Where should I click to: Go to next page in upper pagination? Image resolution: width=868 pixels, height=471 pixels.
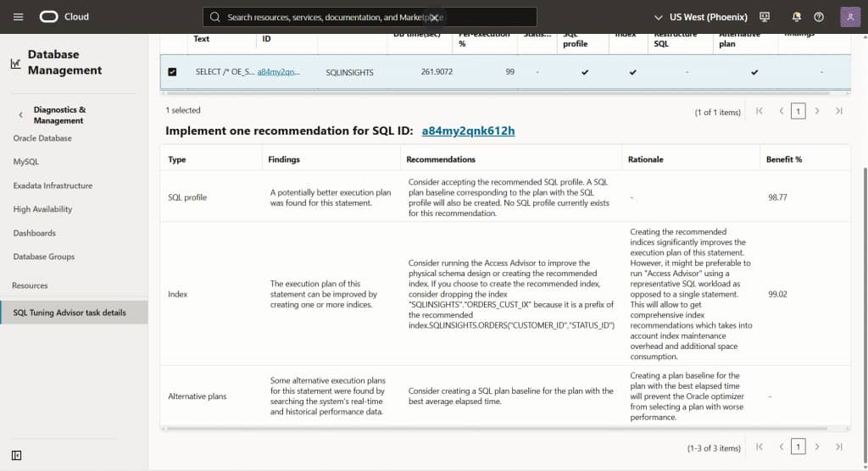tap(817, 111)
